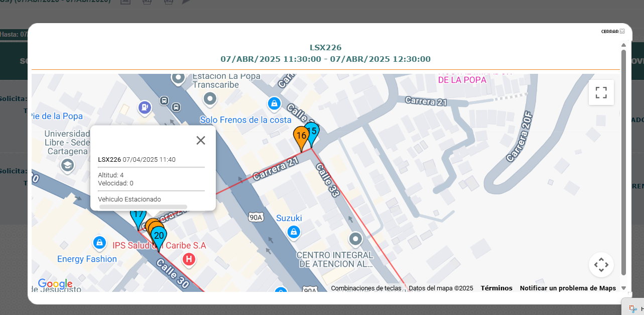Viewport: 644px width, 315px height.
Task: Click Centro Integral de Atencion pin
Action: pyautogui.click(x=356, y=239)
